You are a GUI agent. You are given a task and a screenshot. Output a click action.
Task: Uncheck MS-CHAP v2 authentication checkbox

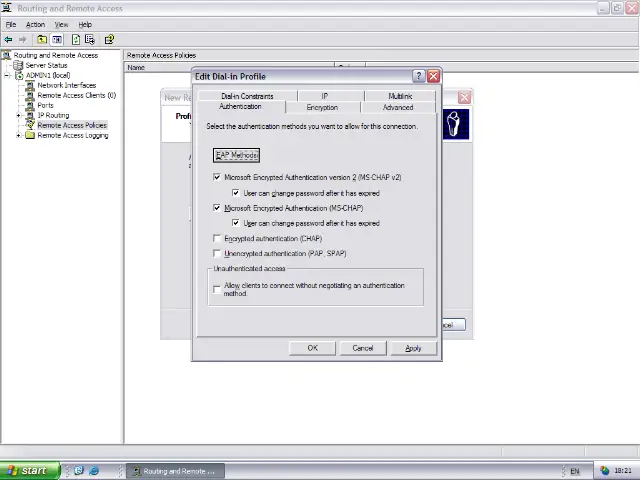(217, 177)
